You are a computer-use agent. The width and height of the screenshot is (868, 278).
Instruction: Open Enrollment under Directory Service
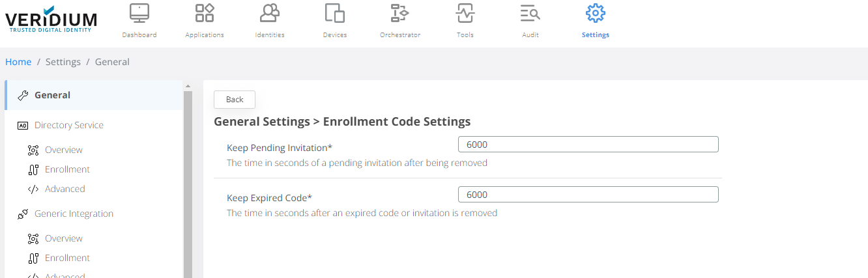[x=67, y=169]
